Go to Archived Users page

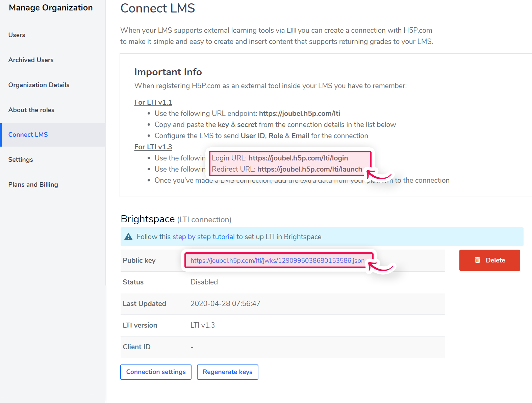pos(31,60)
